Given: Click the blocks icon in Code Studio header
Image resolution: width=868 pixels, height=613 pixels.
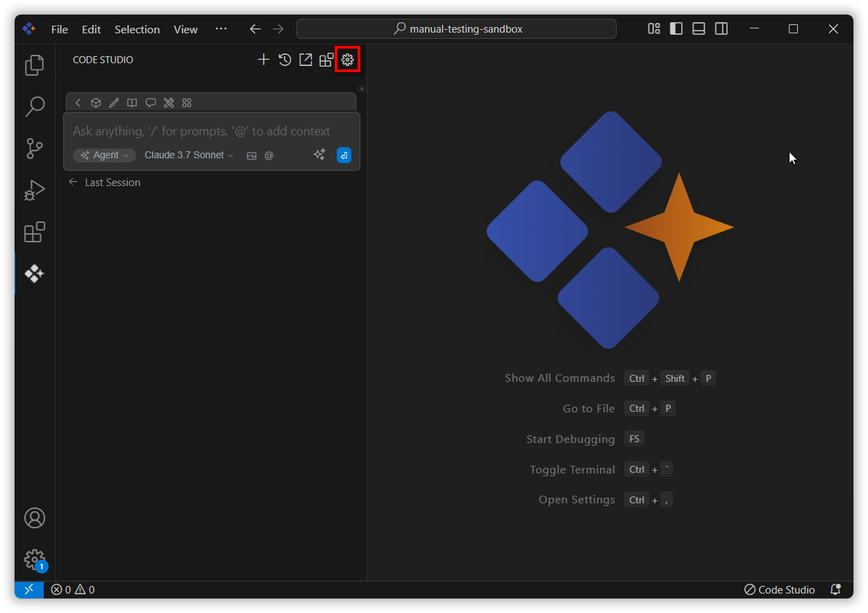Looking at the screenshot, I should 326,60.
